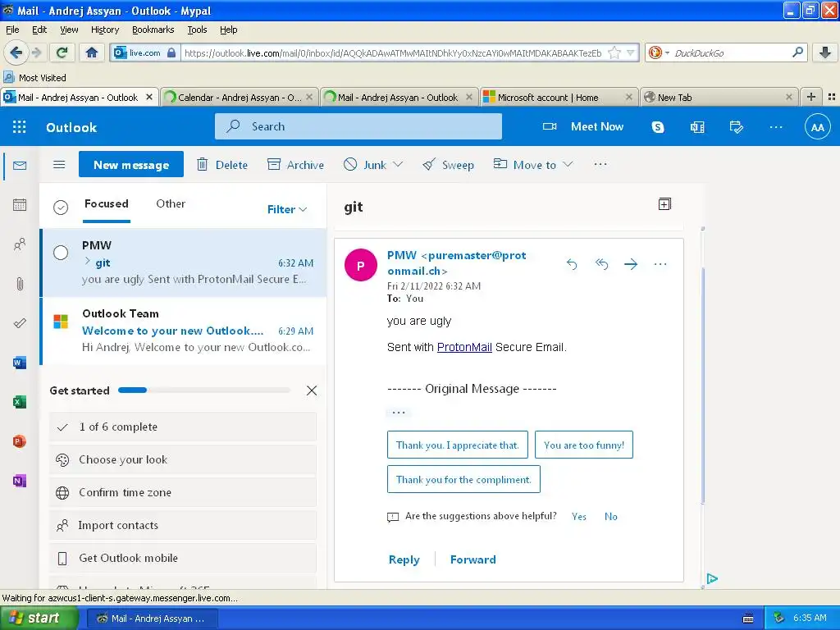Click the Forward link below the message
Viewport: 840px width, 630px height.
(x=472, y=559)
